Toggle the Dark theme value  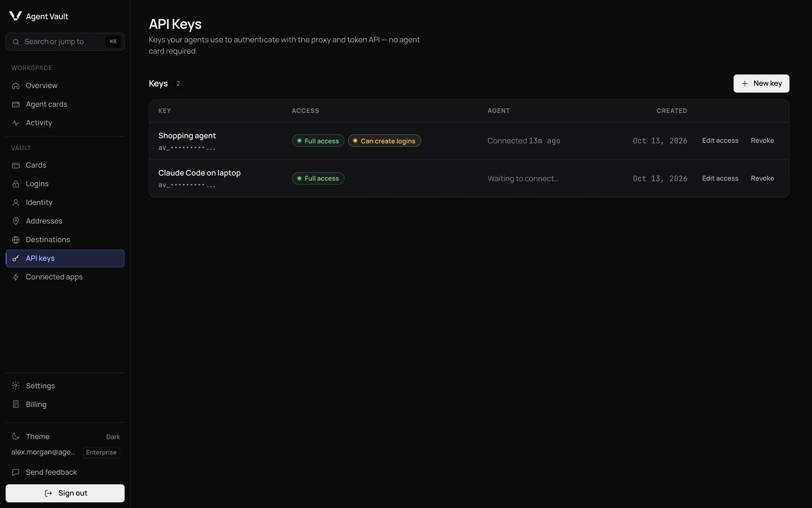(113, 437)
